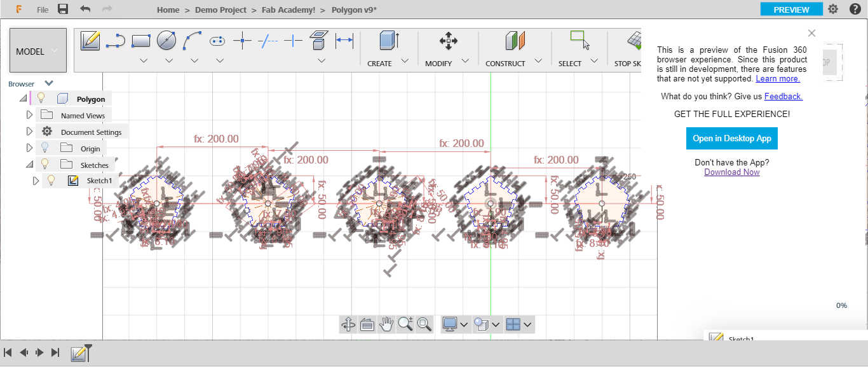Click the Save disk icon
The image size is (868, 369).
63,9
